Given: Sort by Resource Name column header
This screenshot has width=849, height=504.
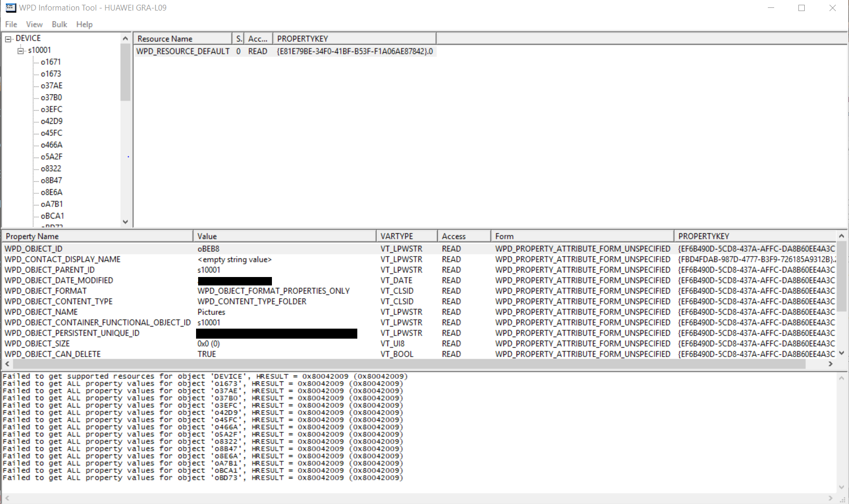Looking at the screenshot, I should tap(182, 38).
